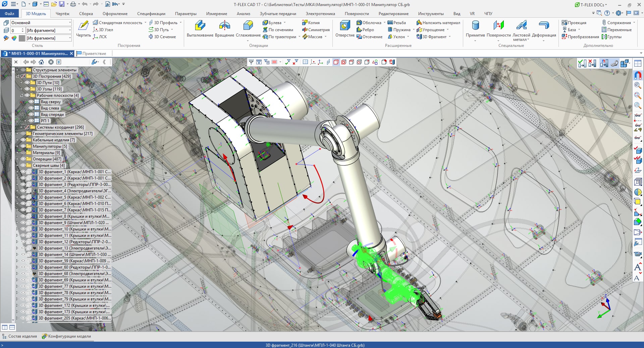Click the Симметрия mirror tool
The width and height of the screenshot is (644, 348).
[316, 30]
